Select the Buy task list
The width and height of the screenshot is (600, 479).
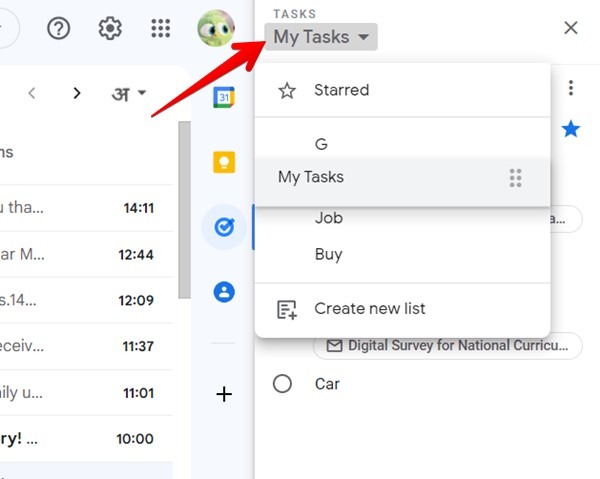click(x=403, y=254)
